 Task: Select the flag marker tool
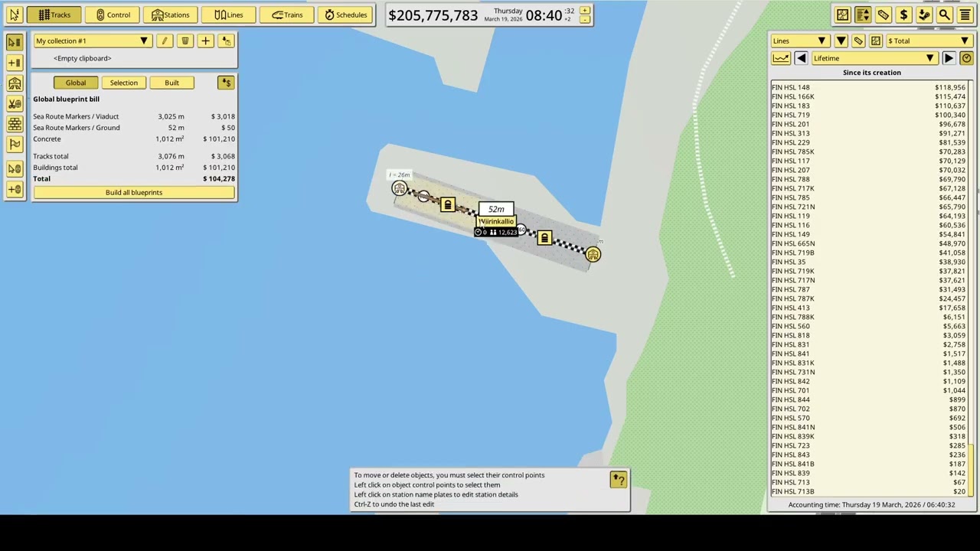[x=15, y=144]
